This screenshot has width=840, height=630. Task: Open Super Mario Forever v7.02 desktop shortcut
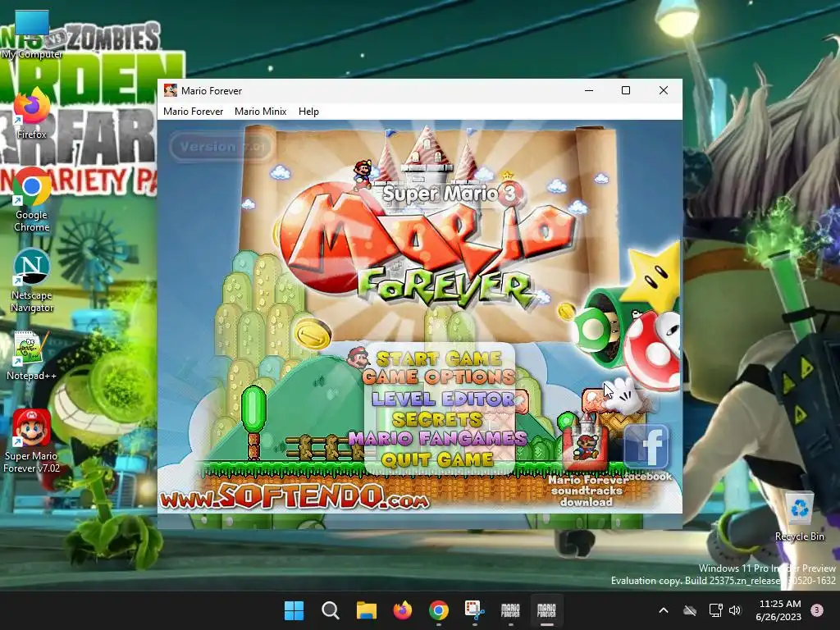click(32, 441)
